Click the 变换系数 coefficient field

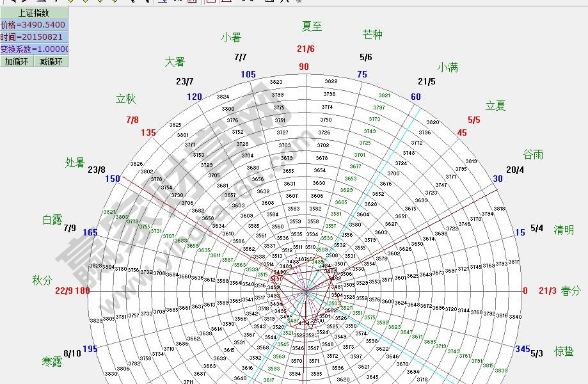point(33,49)
